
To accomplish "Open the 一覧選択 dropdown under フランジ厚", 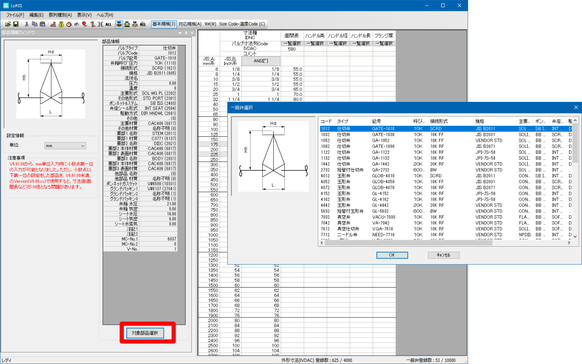I will click(x=384, y=44).
